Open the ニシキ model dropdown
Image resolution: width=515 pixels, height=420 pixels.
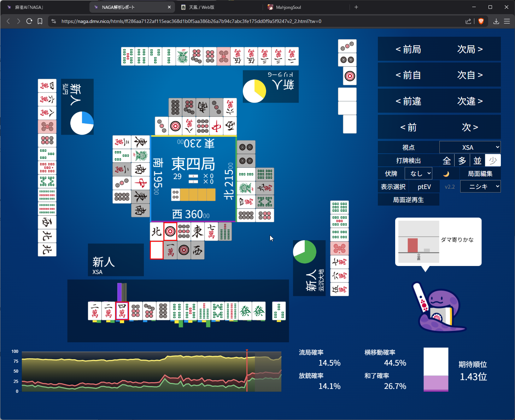480,187
